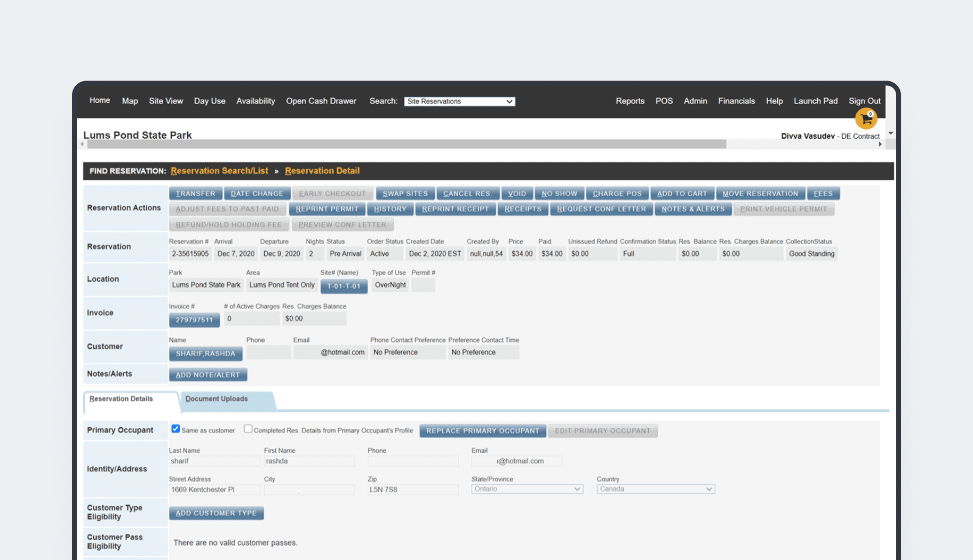Expand the State/Province Ontario dropdown
973x560 pixels.
pos(527,489)
